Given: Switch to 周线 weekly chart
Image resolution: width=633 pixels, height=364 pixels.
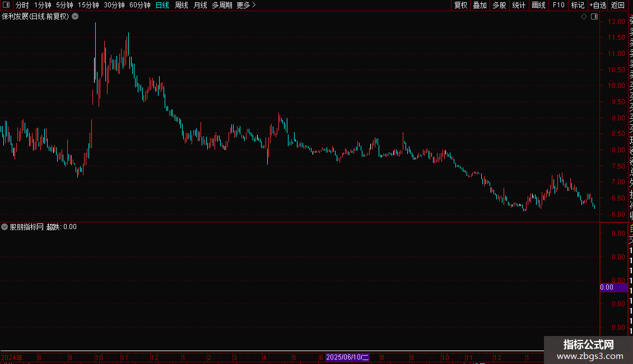Looking at the screenshot, I should 181,5.
